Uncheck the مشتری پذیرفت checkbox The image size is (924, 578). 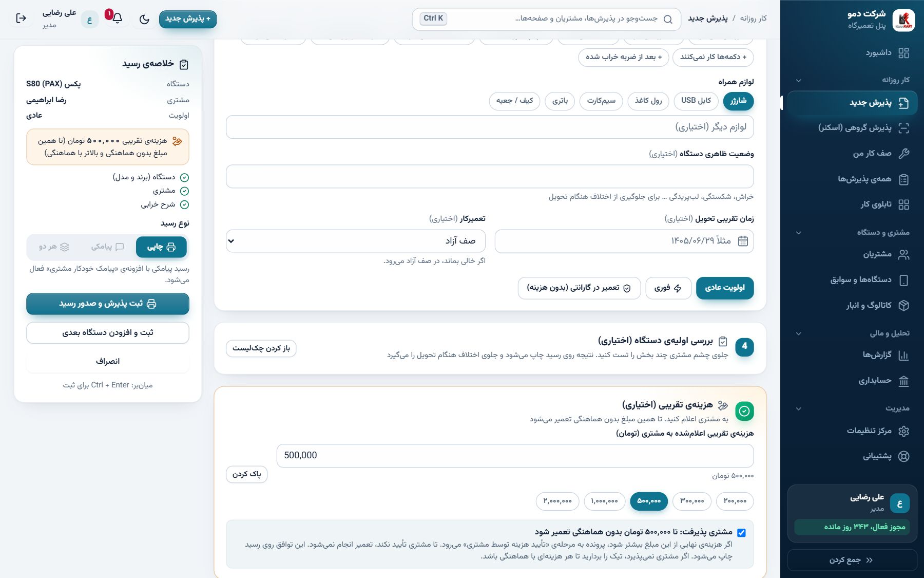pyautogui.click(x=741, y=533)
